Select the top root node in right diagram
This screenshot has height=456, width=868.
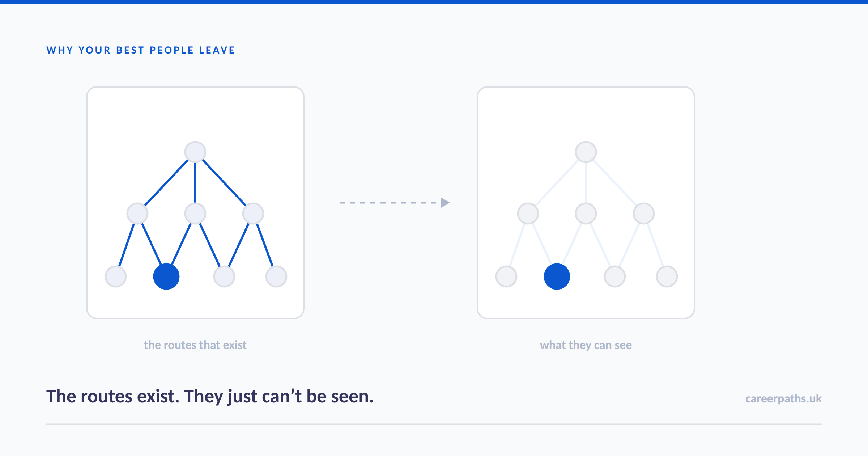(x=586, y=152)
